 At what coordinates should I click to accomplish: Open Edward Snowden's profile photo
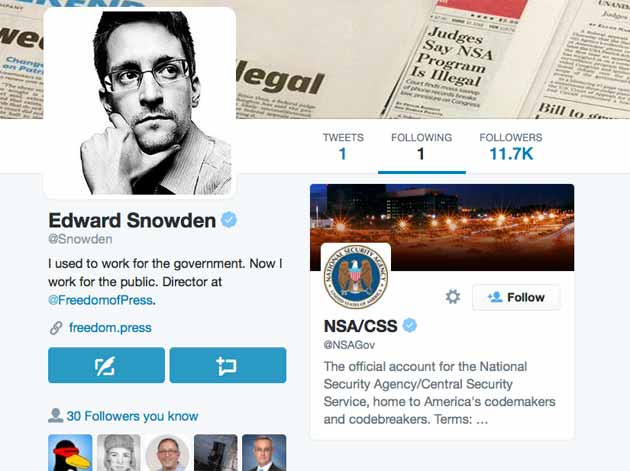pos(139,102)
